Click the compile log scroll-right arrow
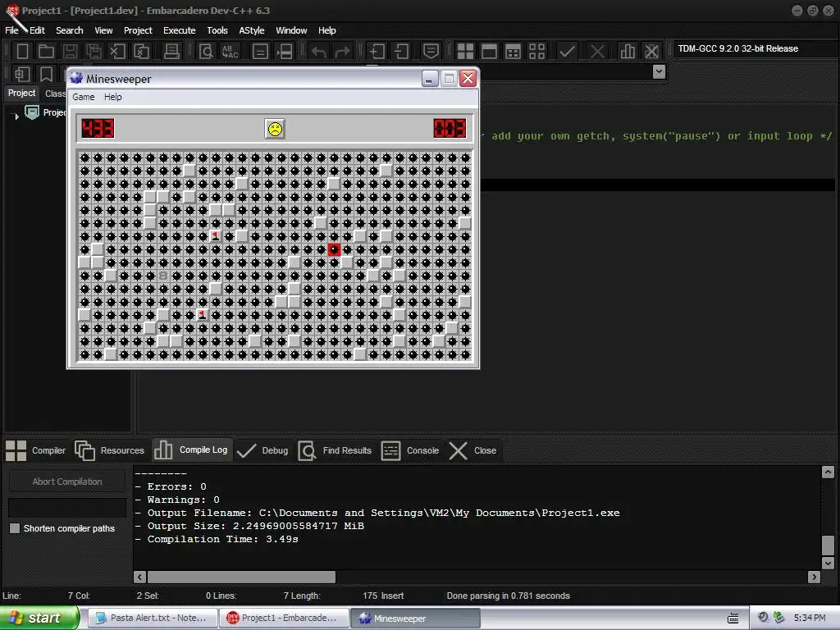Viewport: 840px width, 630px height. pyautogui.click(x=815, y=577)
